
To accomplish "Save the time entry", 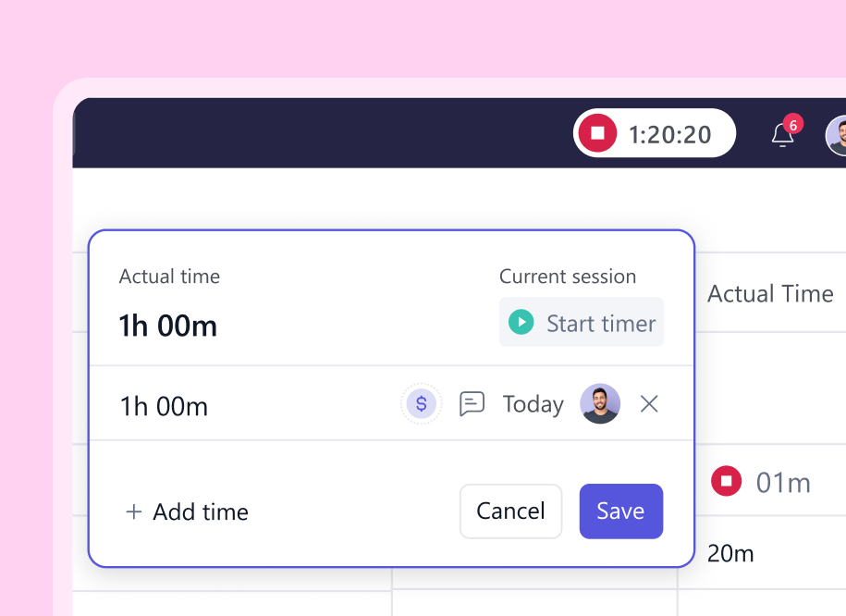I will (620, 511).
